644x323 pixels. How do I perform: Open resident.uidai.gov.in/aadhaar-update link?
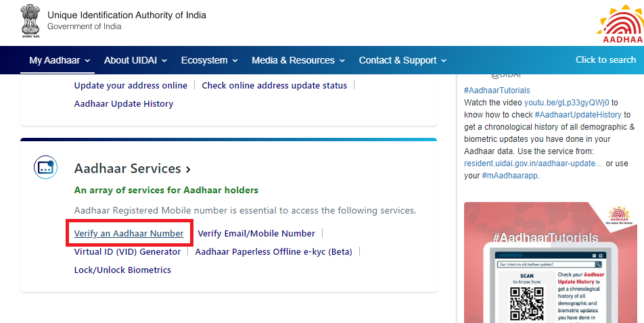click(x=534, y=164)
